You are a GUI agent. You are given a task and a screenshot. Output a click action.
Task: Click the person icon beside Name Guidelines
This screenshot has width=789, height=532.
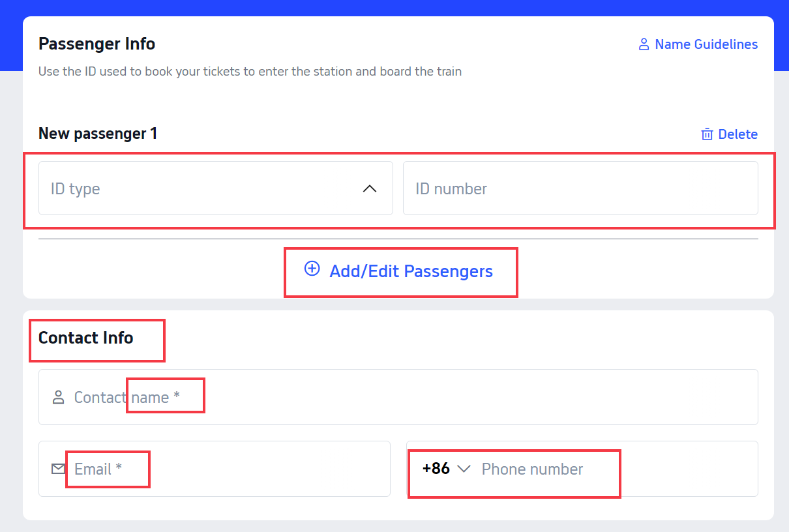click(643, 44)
